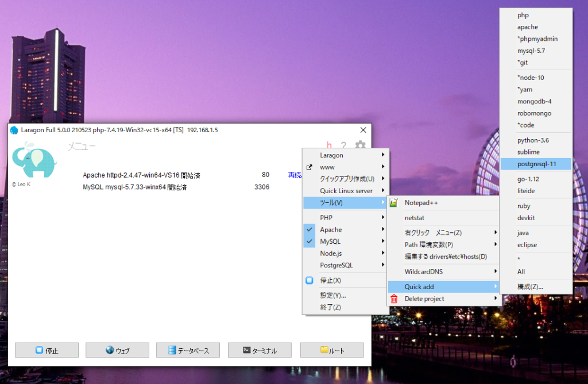This screenshot has height=384, width=588.
Task: Select liteide in Quick add list
Action: [536, 191]
